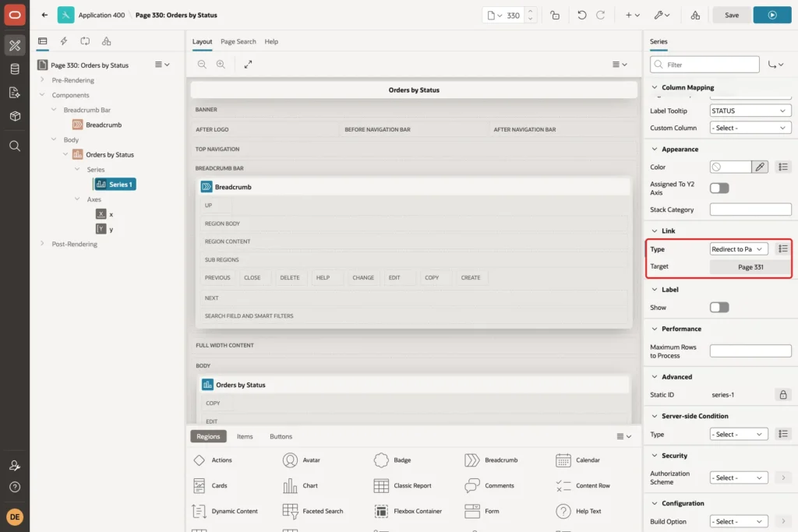
Task: Switch gallery to the Items tab
Action: point(245,436)
